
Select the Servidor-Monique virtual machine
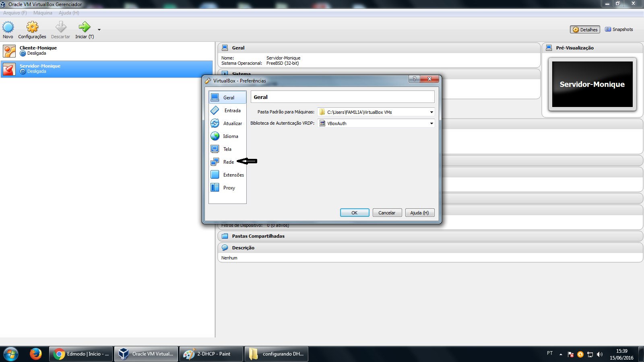pyautogui.click(x=107, y=69)
